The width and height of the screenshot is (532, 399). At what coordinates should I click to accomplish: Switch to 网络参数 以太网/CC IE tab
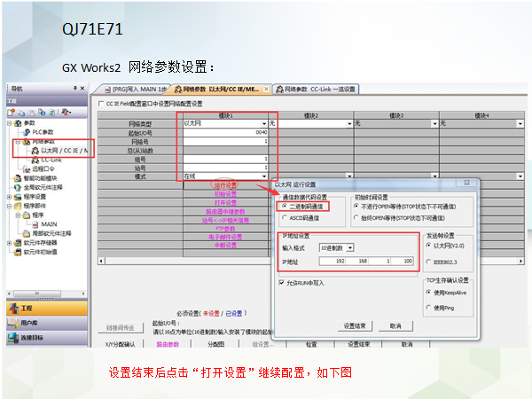click(x=217, y=90)
